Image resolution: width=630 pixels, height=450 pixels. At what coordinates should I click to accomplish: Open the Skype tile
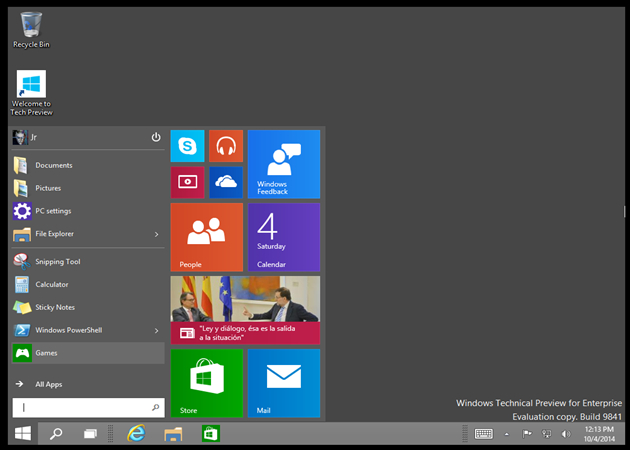[x=187, y=146]
